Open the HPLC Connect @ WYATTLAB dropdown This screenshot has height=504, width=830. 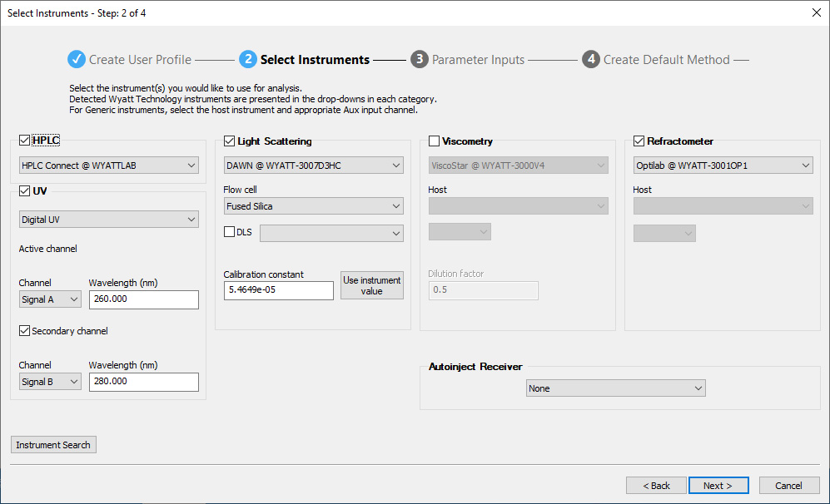[109, 166]
